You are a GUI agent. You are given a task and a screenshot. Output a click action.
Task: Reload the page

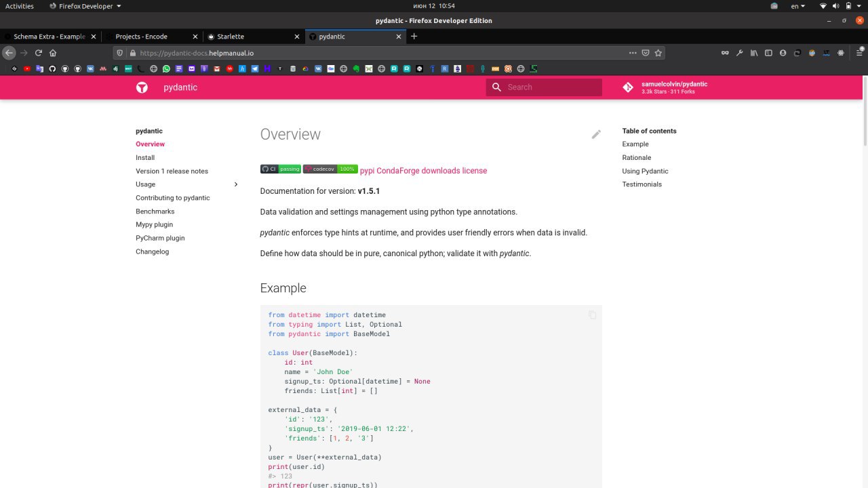point(39,53)
